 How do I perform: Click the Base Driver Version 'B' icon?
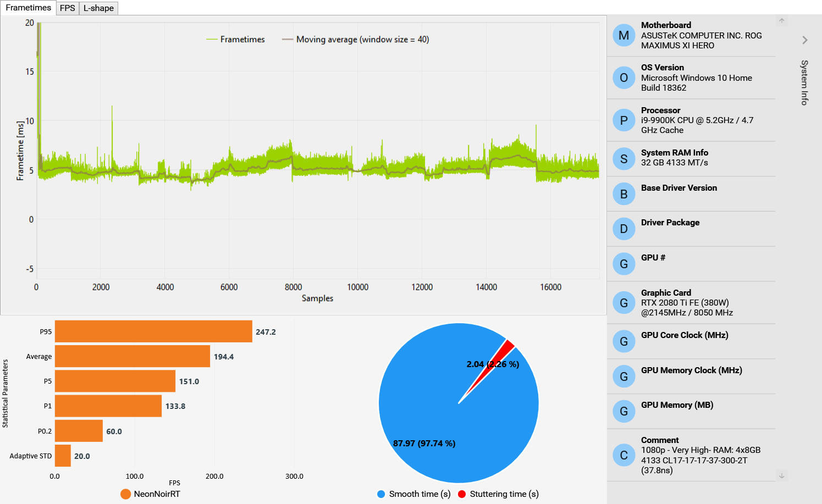coord(624,194)
